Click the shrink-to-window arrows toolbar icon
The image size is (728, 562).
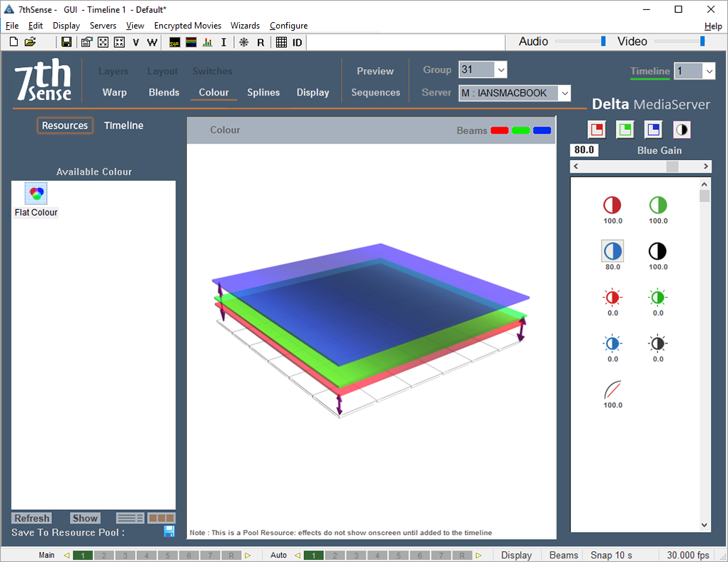[x=119, y=43]
